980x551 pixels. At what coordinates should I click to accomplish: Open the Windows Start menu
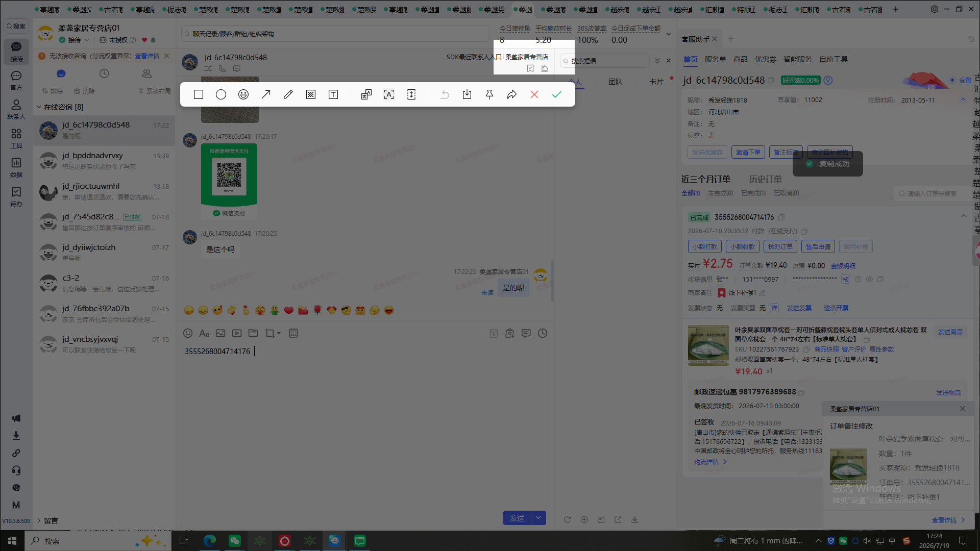point(12,541)
